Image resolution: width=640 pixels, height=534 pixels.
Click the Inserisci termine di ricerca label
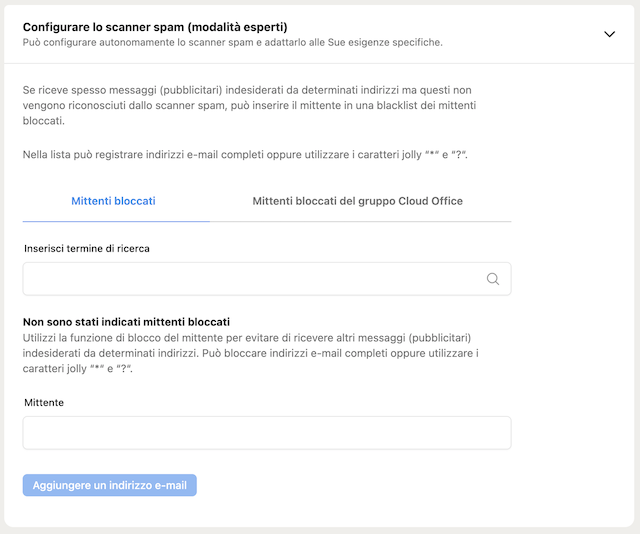87,249
